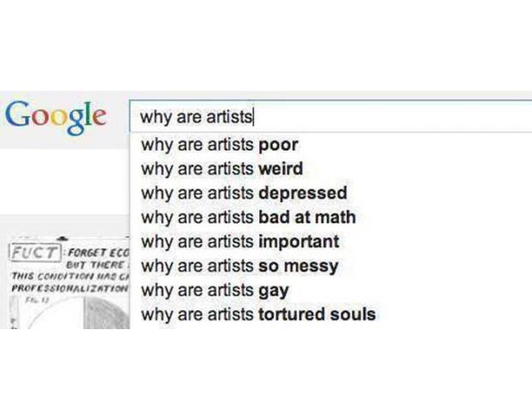Click the search box with 'why are artists'
Screen dimensions: 532x420
pos(330,117)
